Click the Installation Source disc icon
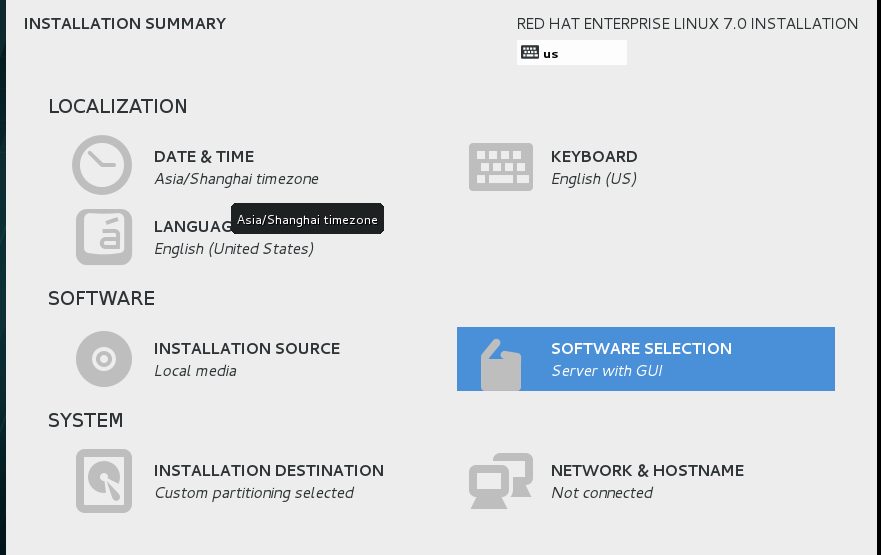 tap(104, 358)
